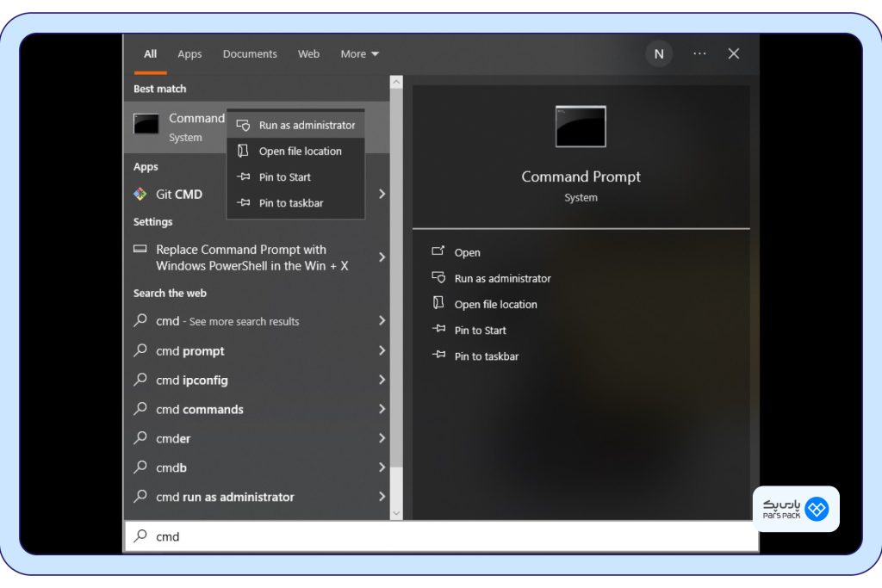Image resolution: width=882 pixels, height=588 pixels.
Task: Expand chevron for cmd prompt
Action: pos(382,350)
